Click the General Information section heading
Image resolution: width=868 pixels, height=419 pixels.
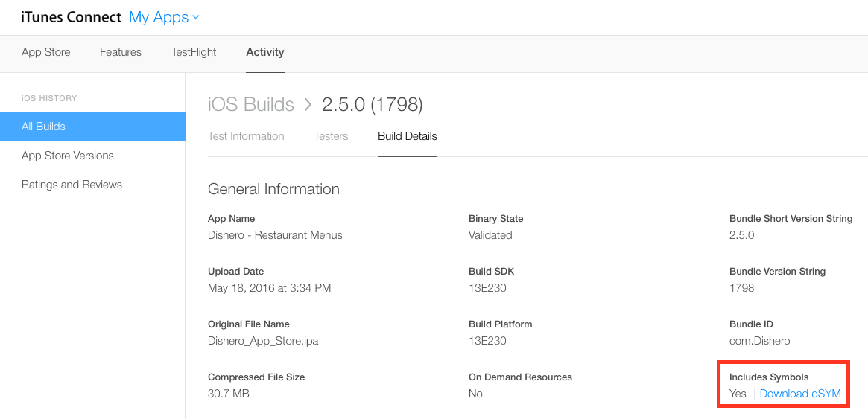(x=273, y=189)
